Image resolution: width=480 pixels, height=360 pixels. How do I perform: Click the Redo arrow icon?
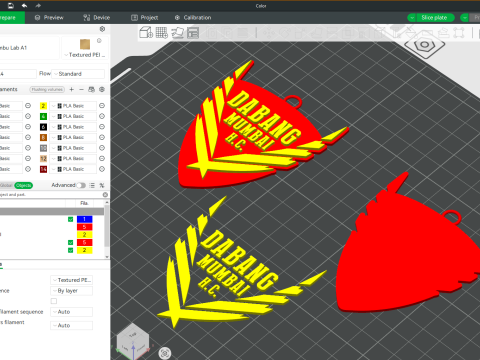coord(38,5)
